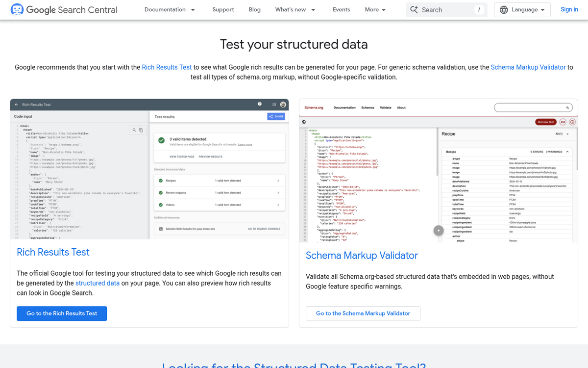Screen dimensions: 588x368
Task: Click the back arrow in Rich Results Test
Action: (x=17, y=104)
